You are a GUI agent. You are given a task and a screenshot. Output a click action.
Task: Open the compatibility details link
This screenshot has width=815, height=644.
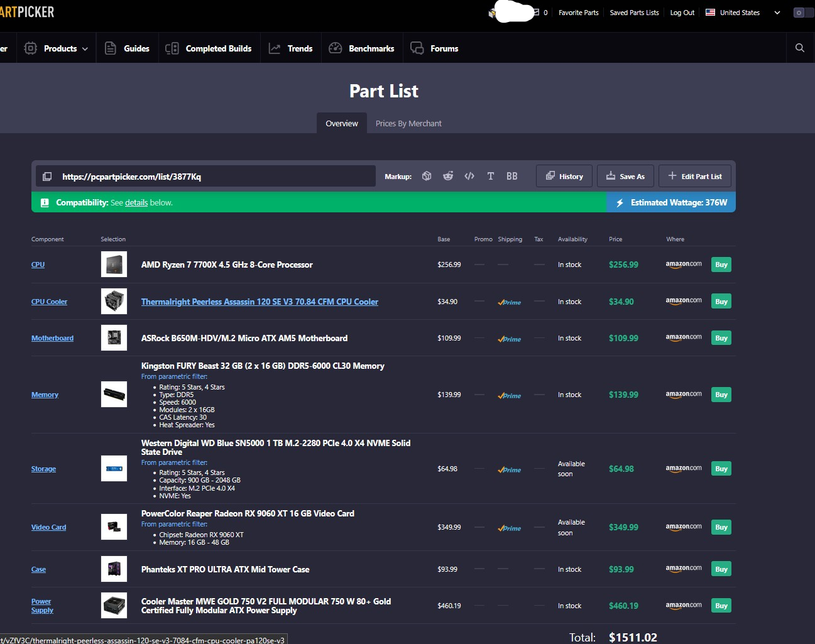(x=136, y=203)
